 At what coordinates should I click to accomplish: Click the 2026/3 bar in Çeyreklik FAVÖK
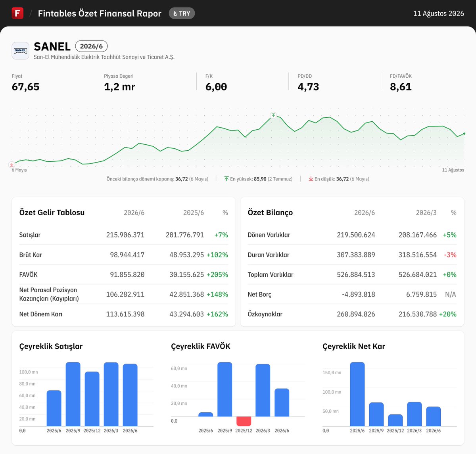(x=263, y=390)
